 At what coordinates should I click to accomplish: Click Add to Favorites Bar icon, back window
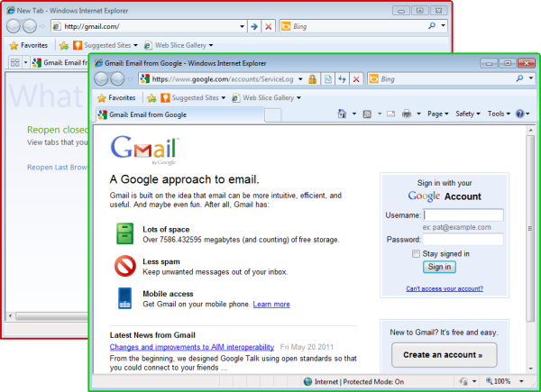tap(64, 46)
